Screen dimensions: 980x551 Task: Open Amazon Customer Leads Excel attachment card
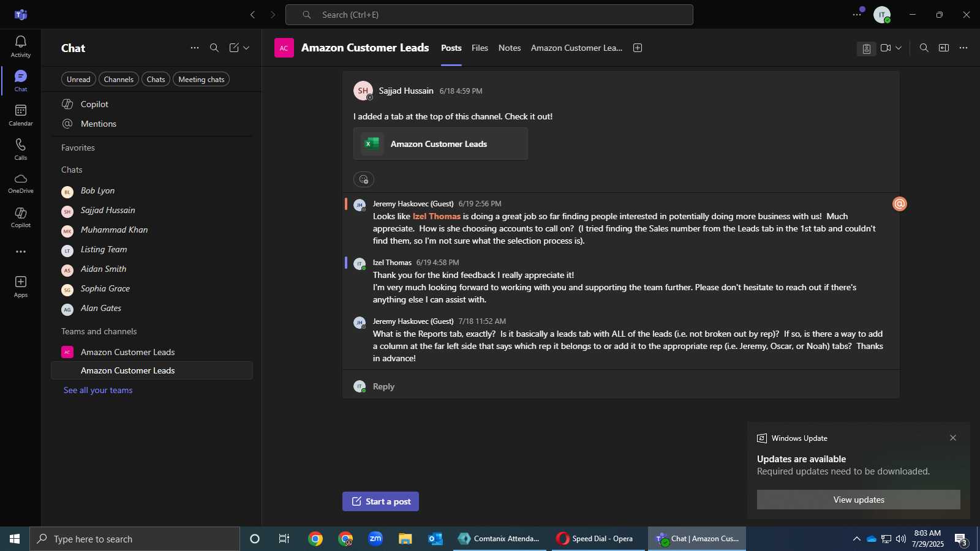440,144
